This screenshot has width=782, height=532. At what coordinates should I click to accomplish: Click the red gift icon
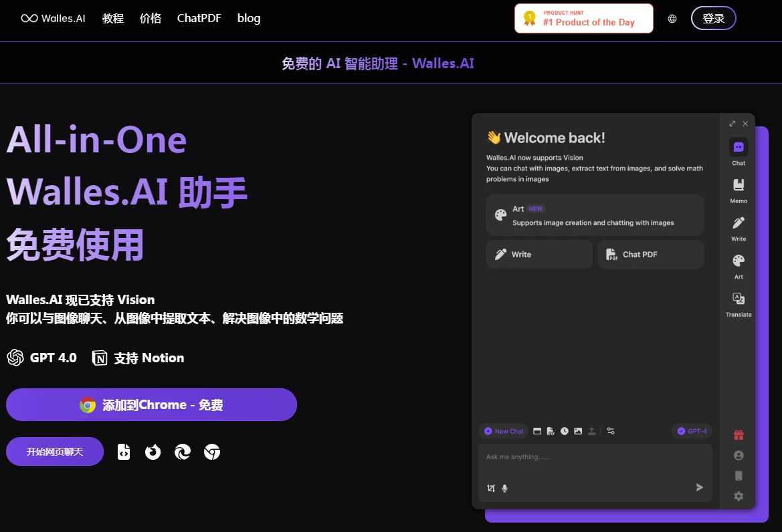click(x=739, y=435)
